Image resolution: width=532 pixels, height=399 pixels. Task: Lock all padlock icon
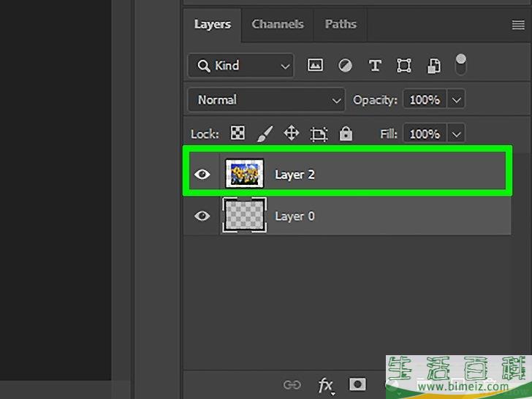(346, 133)
